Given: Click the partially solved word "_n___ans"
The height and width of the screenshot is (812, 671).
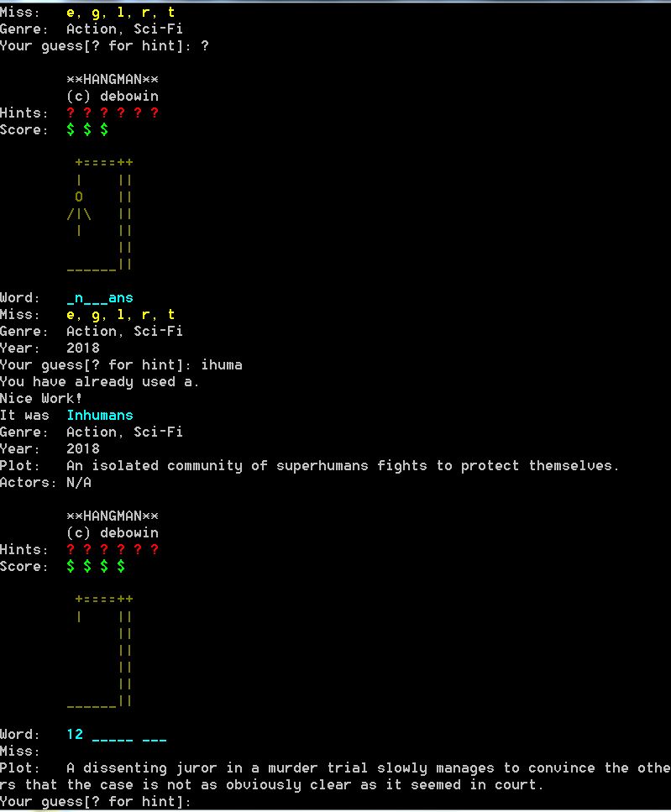Looking at the screenshot, I should click(100, 298).
